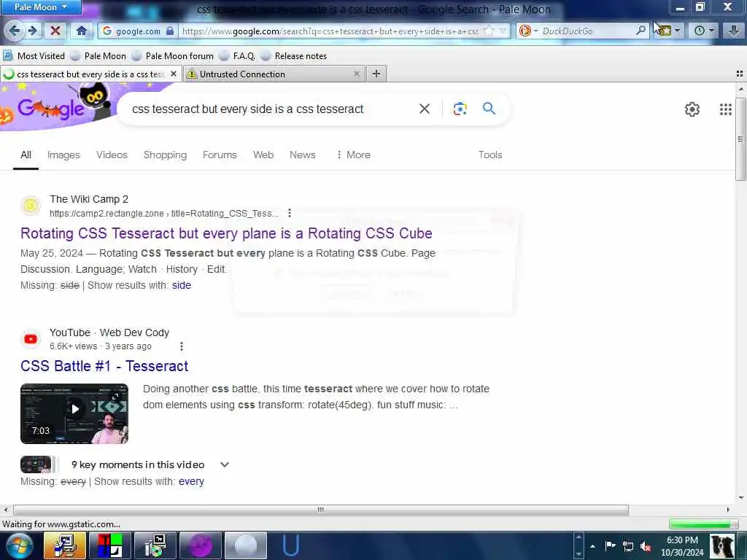Screen dimensions: 747x560
Task: Switch to Shopping results
Action: pos(166,155)
